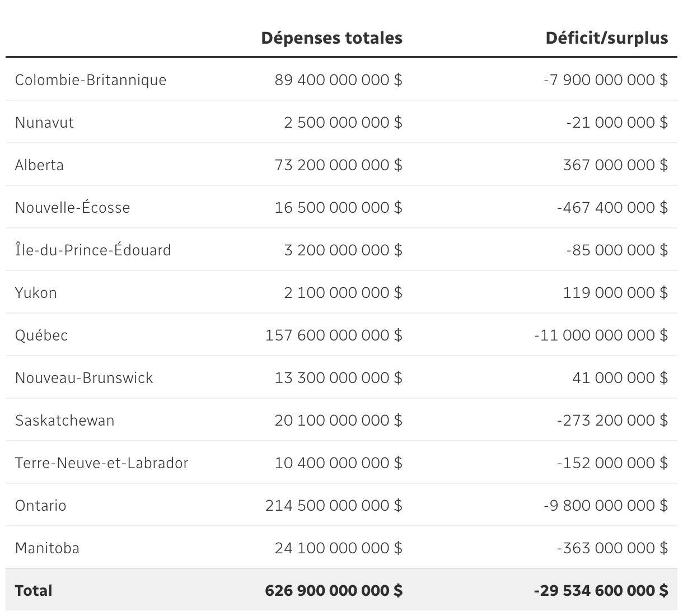
Task: Click Ontario's 214 500 000 000 $ cell
Action: click(334, 506)
